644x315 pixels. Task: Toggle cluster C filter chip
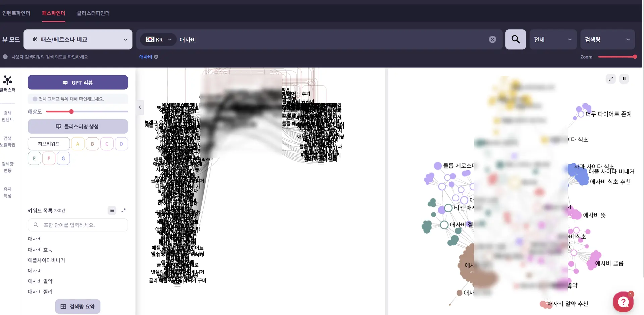[x=107, y=144]
